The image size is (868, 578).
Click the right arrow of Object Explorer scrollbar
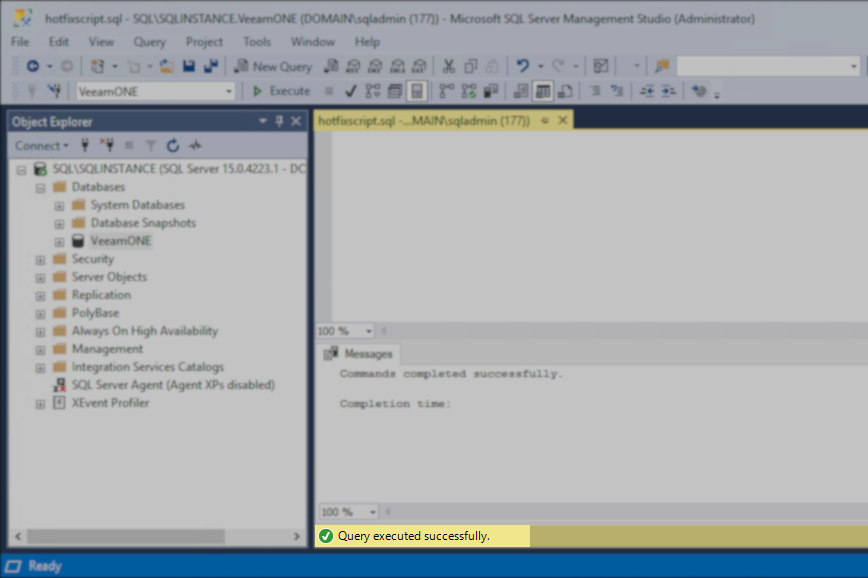click(x=297, y=536)
